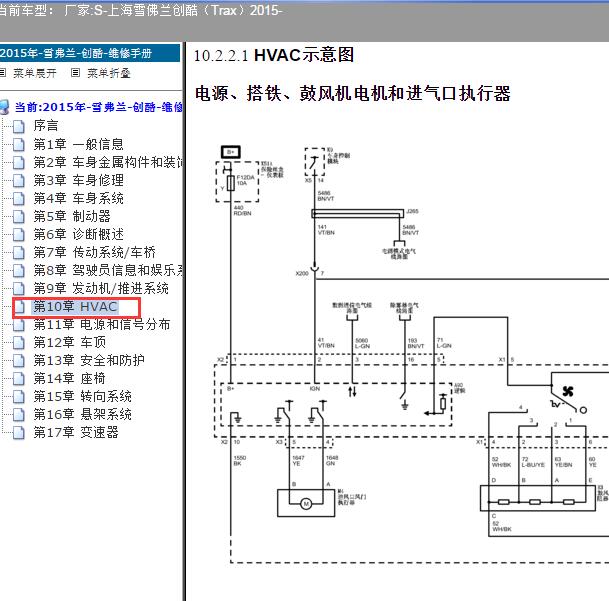
Task: Click the page icon beside 第17章
Action: [x=19, y=432]
